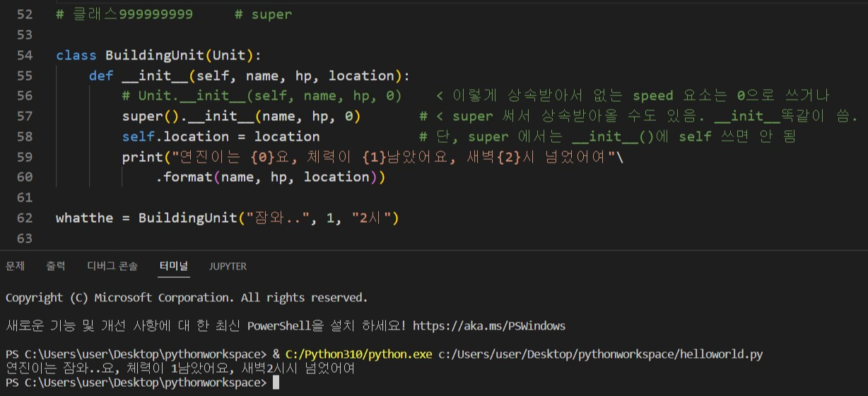Click line number 62 in gutter

pyautogui.click(x=24, y=218)
